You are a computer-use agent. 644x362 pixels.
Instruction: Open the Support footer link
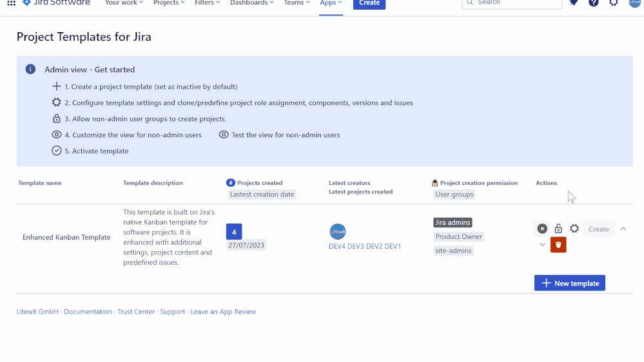click(173, 312)
